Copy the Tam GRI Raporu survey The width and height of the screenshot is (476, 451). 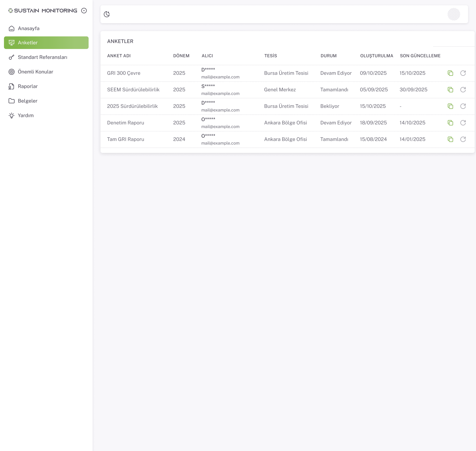[x=450, y=139]
